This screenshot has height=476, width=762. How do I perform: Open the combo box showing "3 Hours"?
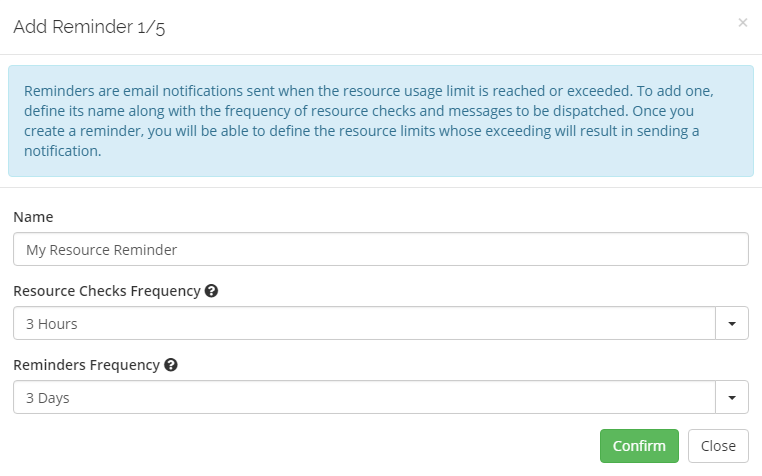[365, 324]
